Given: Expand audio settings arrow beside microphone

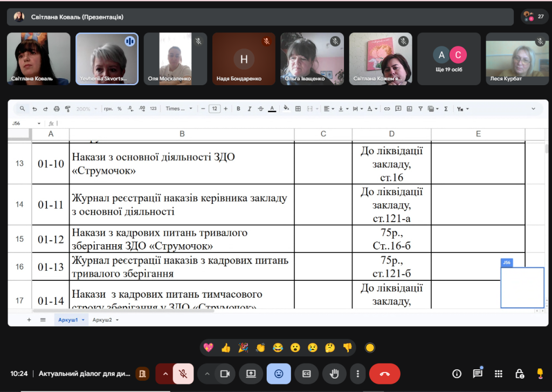Looking at the screenshot, I should point(165,374).
